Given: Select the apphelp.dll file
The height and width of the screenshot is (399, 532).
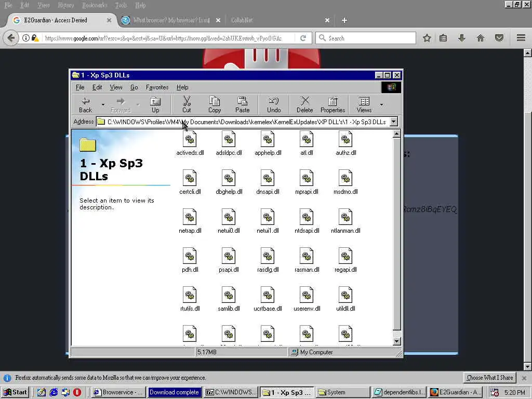Looking at the screenshot, I should (268, 143).
